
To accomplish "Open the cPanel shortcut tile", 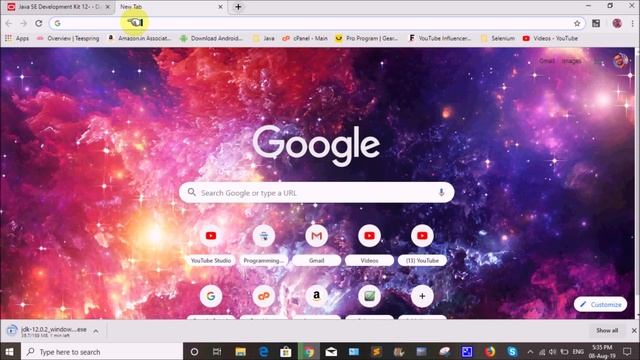I will 264,296.
